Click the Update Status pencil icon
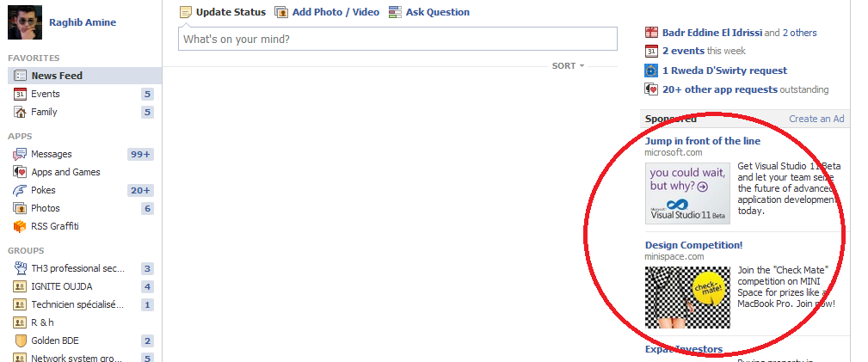 click(186, 12)
